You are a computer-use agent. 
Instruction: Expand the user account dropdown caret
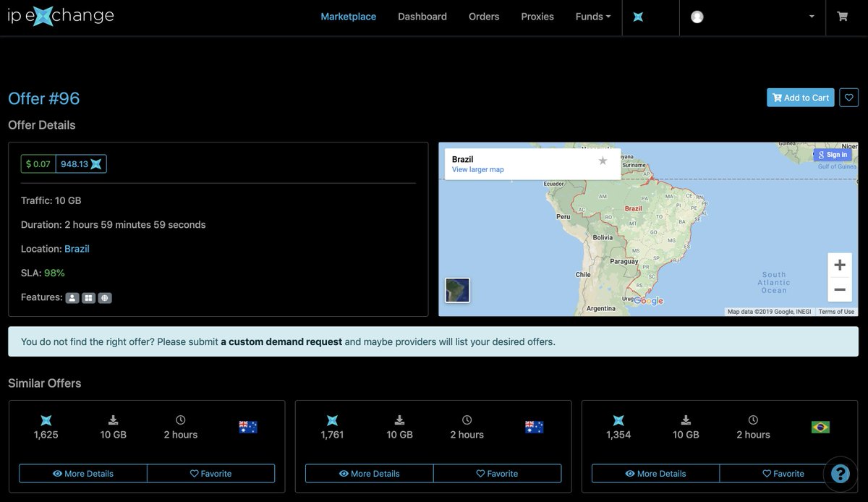[x=812, y=17]
